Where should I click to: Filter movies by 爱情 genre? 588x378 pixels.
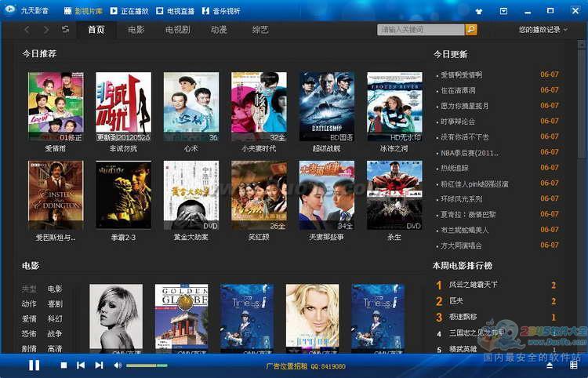coord(29,318)
